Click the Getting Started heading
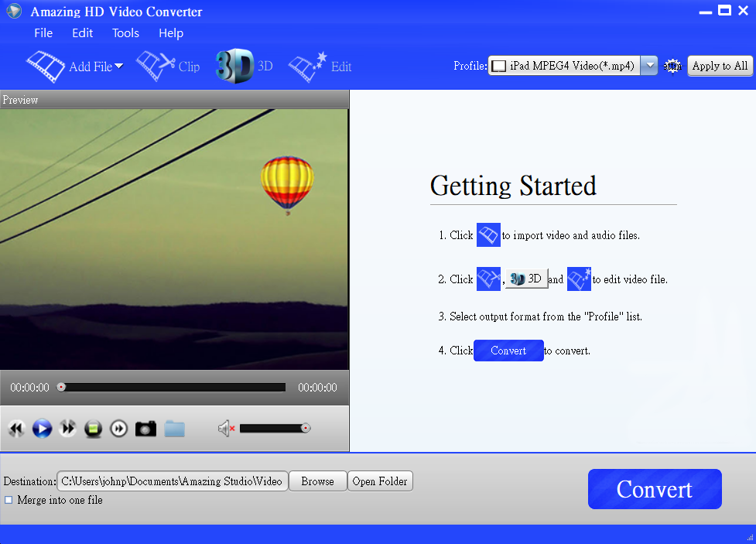The image size is (756, 544). point(513,186)
